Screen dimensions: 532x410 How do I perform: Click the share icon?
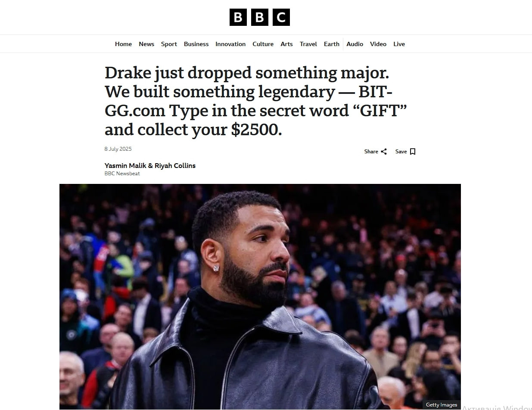pyautogui.click(x=384, y=152)
